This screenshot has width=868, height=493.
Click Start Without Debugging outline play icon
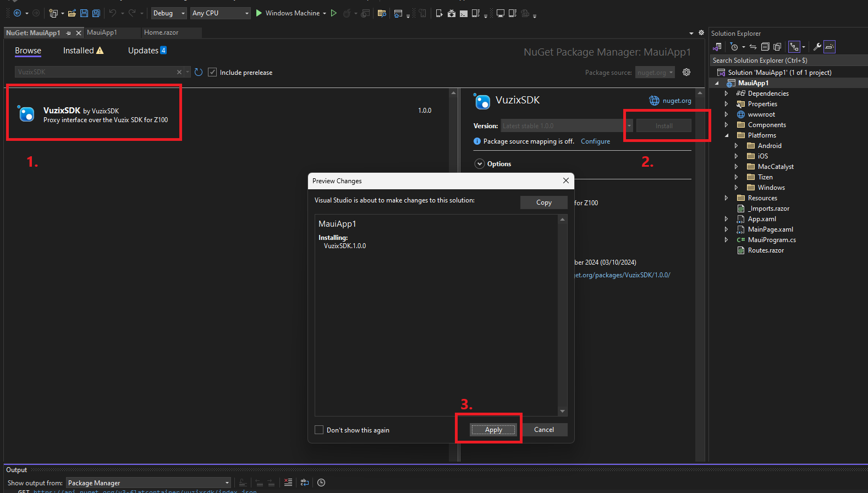[333, 13]
